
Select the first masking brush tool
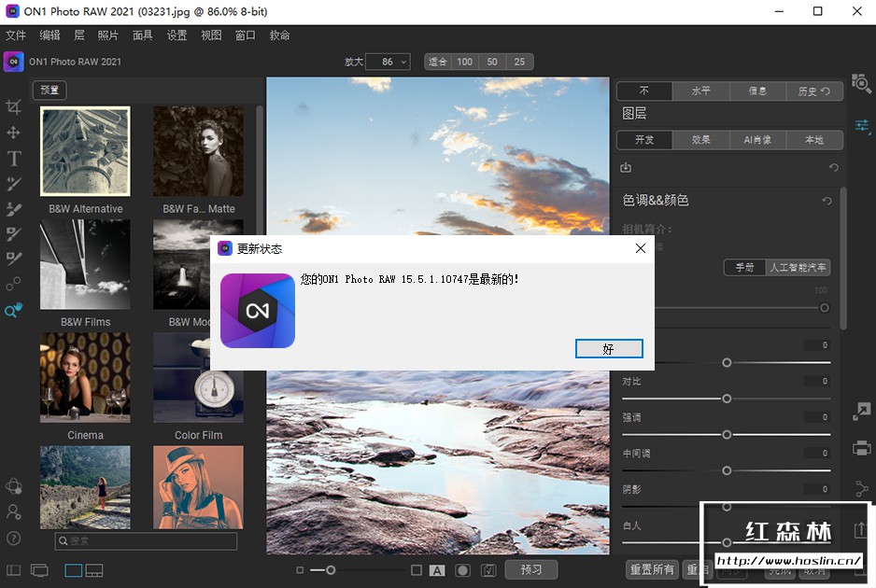13,233
